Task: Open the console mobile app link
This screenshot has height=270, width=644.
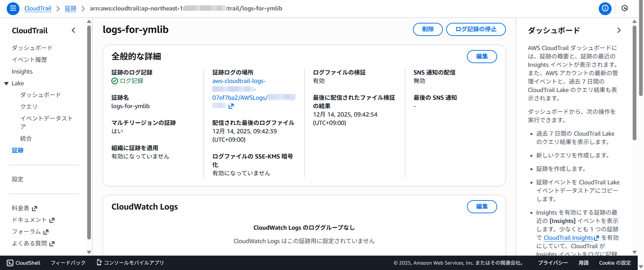Action: point(130,263)
